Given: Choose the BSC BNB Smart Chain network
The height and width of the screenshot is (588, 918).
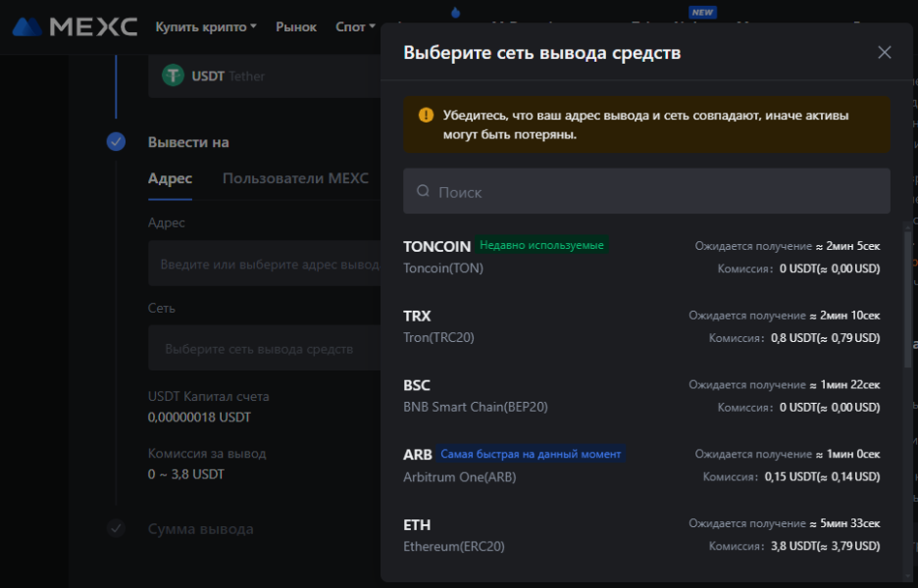Looking at the screenshot, I should pyautogui.click(x=641, y=396).
